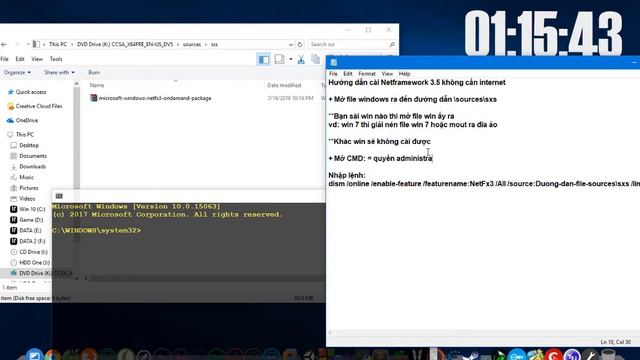The image size is (640, 360).
Task: Open Explorer's Edit menu
Action: point(20,59)
